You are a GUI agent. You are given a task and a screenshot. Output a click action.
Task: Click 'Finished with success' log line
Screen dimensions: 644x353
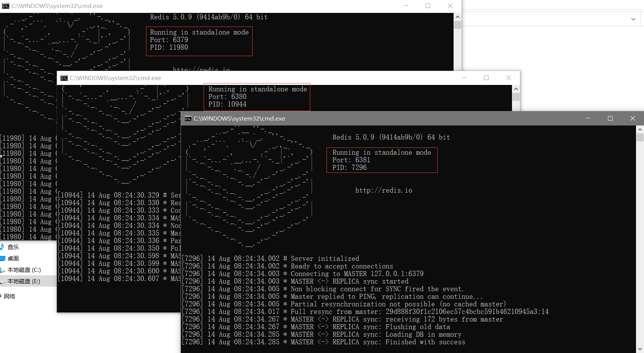[323, 342]
